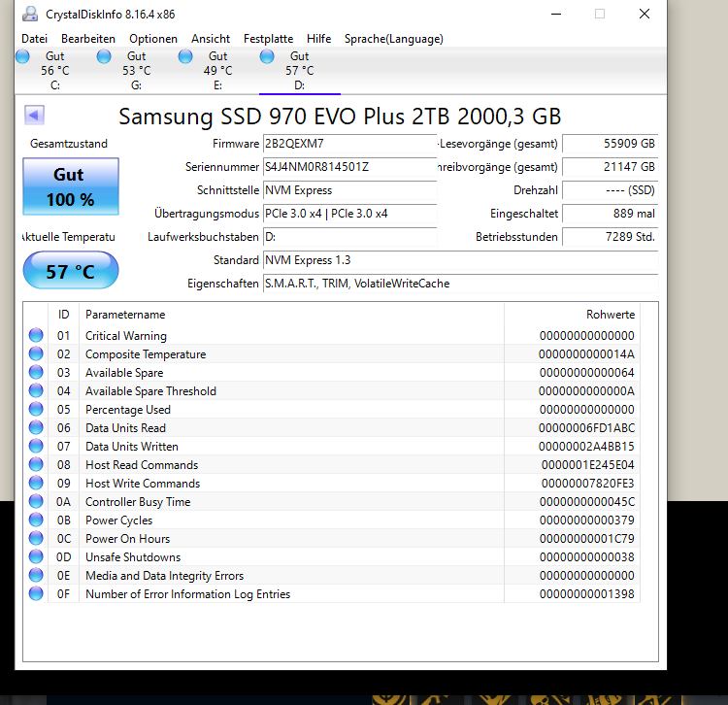Image resolution: width=728 pixels, height=705 pixels.
Task: Click status orb of Controller Busy Time row
Action: click(36, 502)
